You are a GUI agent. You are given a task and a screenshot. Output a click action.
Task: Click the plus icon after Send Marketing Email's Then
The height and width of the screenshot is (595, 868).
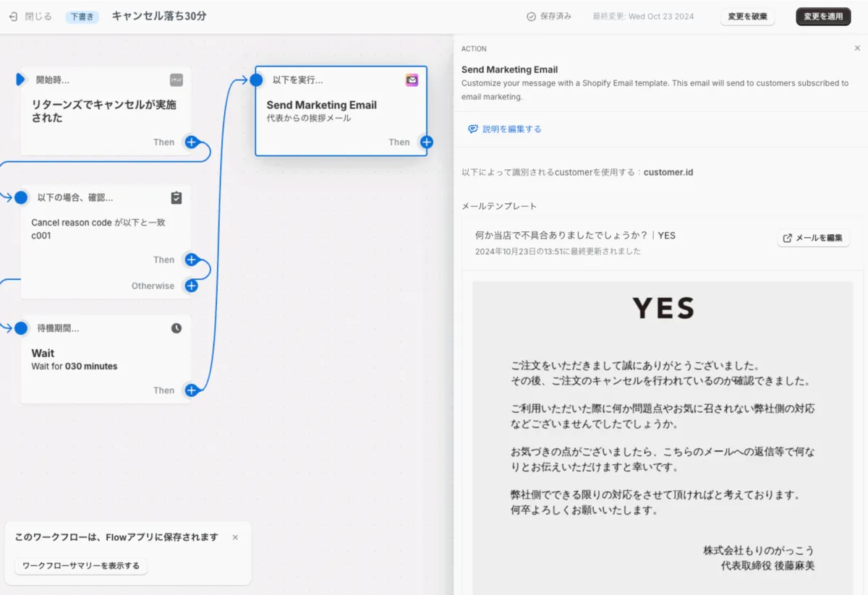(426, 142)
